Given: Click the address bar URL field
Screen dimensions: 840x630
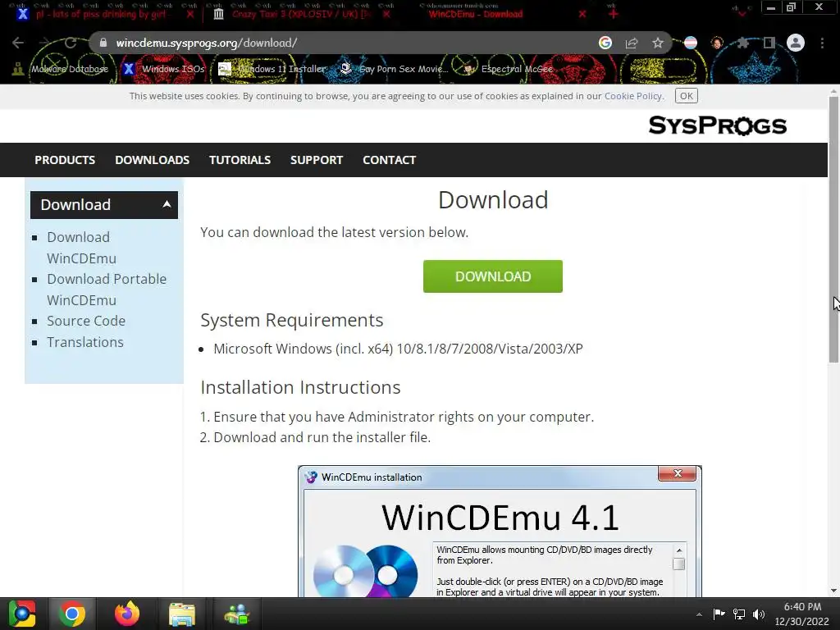Looking at the screenshot, I should click(343, 43).
